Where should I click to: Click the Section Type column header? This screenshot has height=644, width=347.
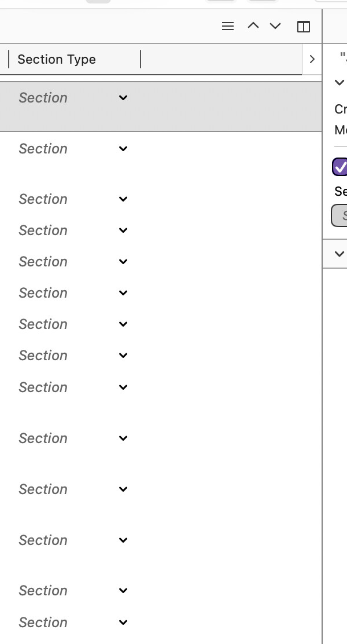57,59
